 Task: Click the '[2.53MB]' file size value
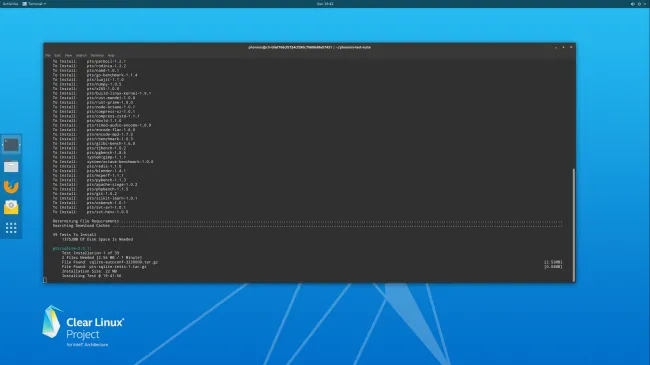coord(553,262)
